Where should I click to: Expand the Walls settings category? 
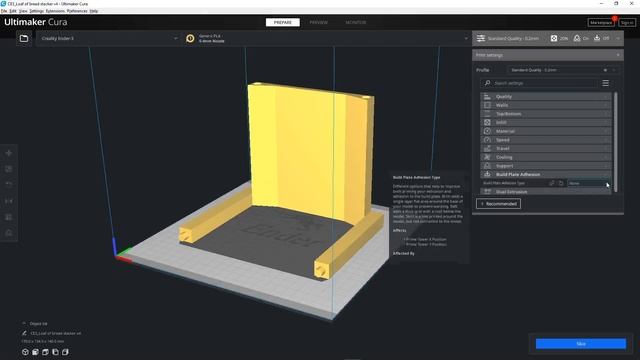546,105
